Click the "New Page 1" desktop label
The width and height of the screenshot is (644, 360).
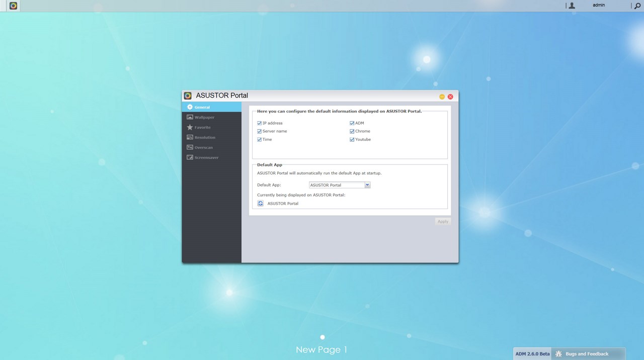click(321, 350)
